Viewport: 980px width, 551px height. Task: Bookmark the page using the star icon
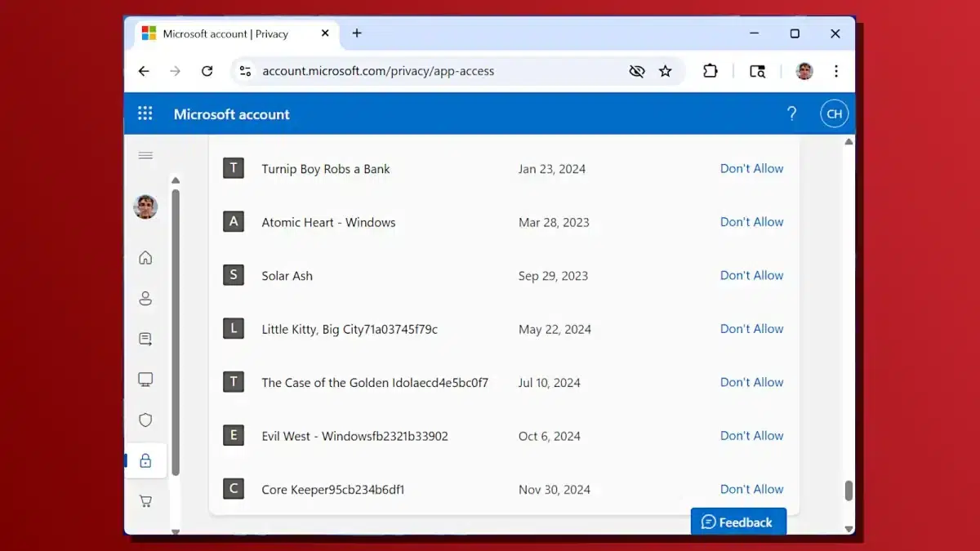click(x=666, y=71)
